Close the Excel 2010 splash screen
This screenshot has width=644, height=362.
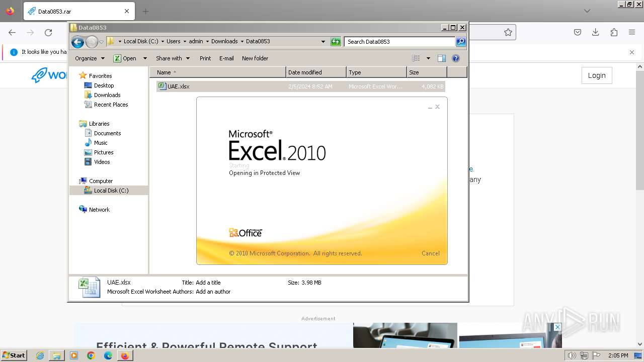click(437, 107)
